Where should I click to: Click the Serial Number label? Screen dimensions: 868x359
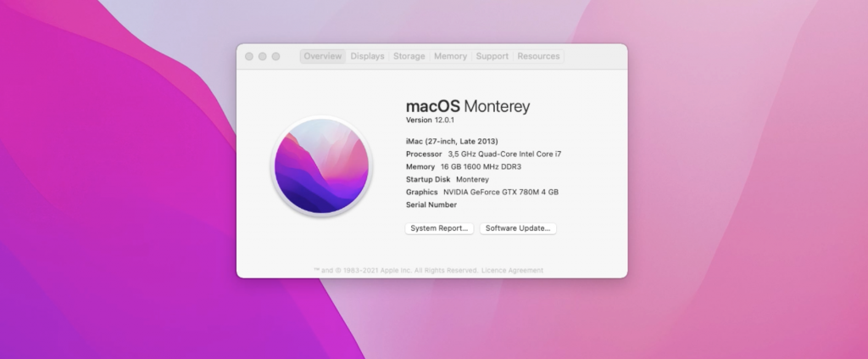(x=431, y=205)
